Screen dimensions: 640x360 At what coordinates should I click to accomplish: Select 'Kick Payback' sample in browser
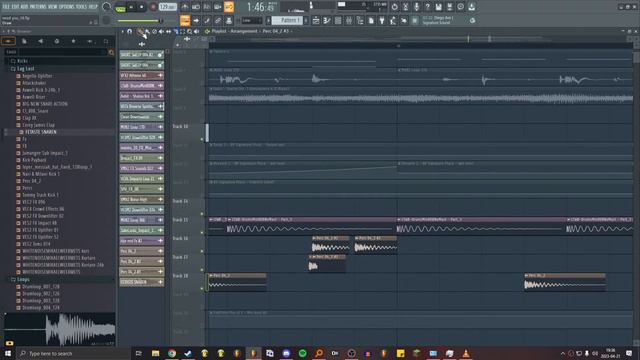point(34,160)
